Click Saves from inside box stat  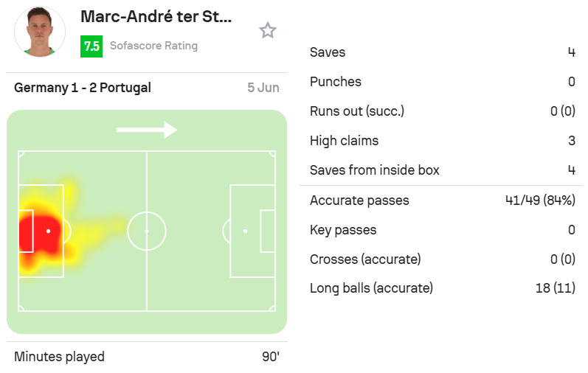click(443, 170)
